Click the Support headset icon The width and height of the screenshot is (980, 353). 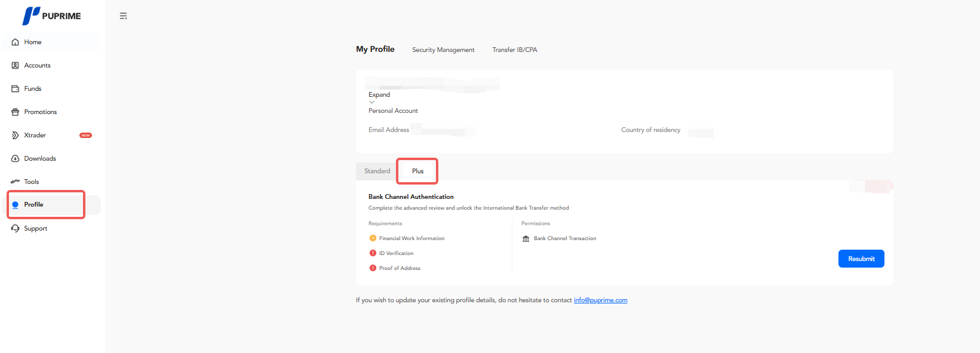point(16,229)
